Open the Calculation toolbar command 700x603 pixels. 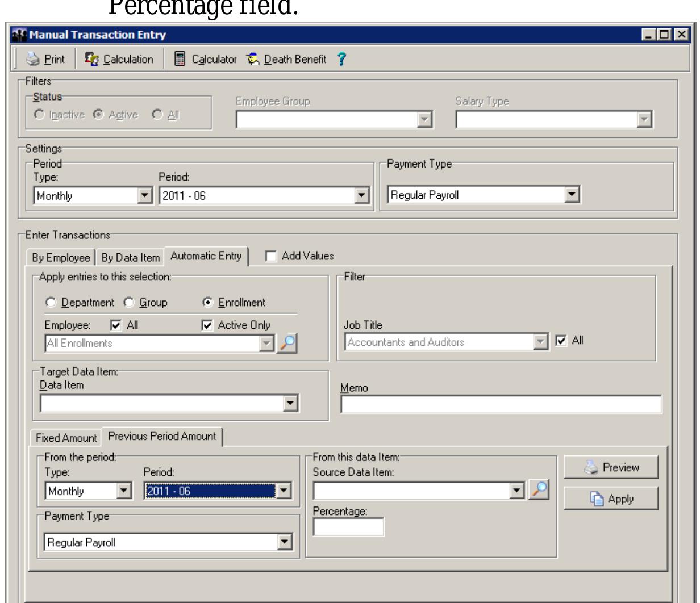[119, 59]
